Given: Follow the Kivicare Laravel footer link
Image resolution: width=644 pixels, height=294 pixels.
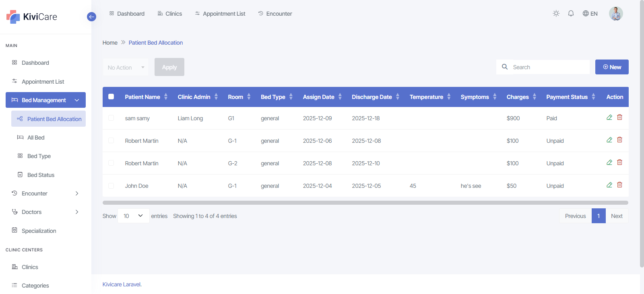Looking at the screenshot, I should tap(122, 284).
